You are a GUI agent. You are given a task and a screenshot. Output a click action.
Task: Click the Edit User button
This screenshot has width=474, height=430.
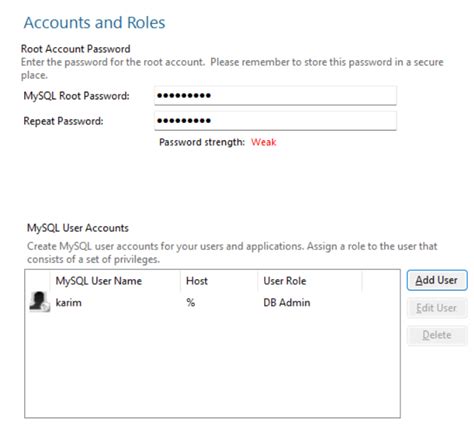coord(437,308)
